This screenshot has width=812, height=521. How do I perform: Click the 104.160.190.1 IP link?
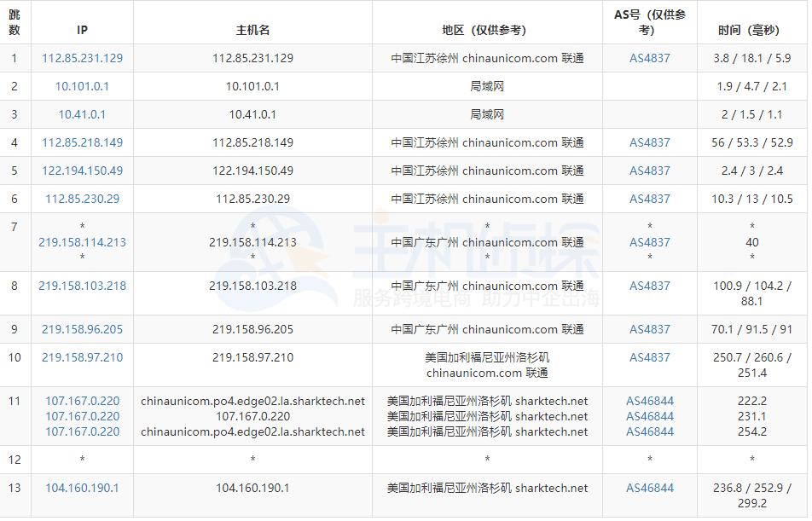[x=83, y=488]
